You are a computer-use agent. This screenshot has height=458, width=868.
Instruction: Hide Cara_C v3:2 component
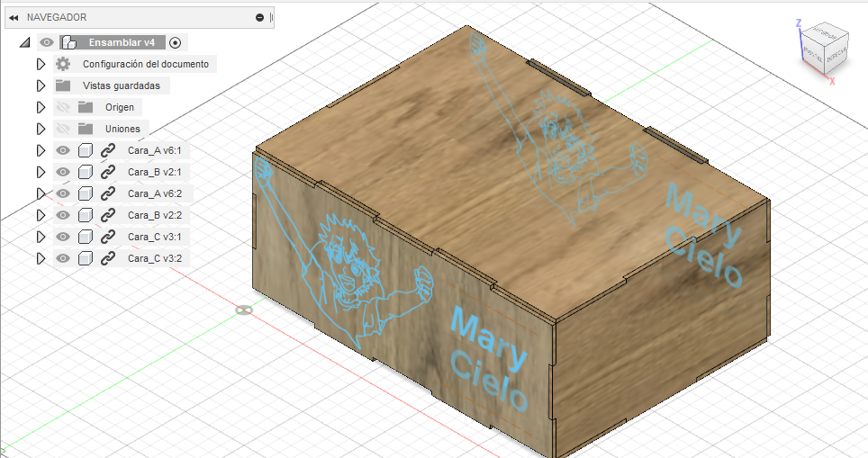click(x=63, y=258)
